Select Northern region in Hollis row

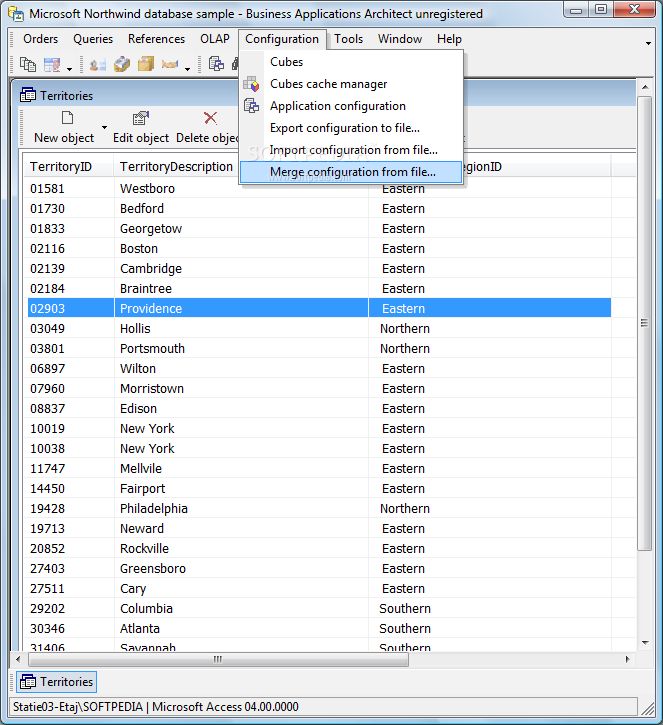pos(490,328)
